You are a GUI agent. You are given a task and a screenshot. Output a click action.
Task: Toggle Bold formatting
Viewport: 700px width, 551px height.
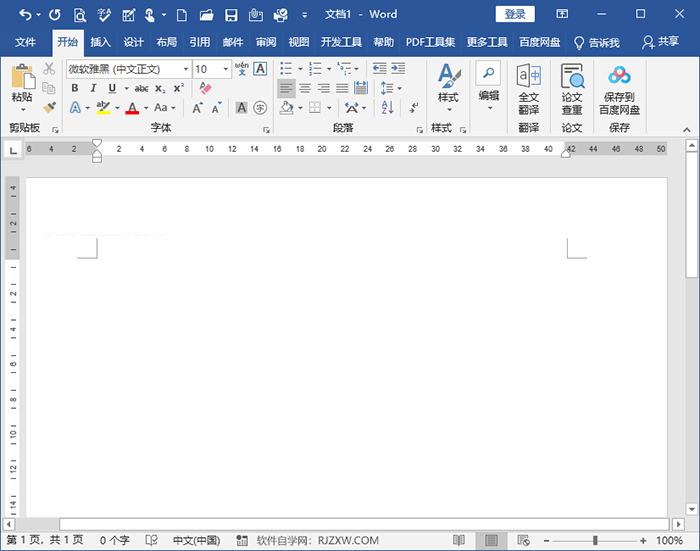[x=75, y=88]
